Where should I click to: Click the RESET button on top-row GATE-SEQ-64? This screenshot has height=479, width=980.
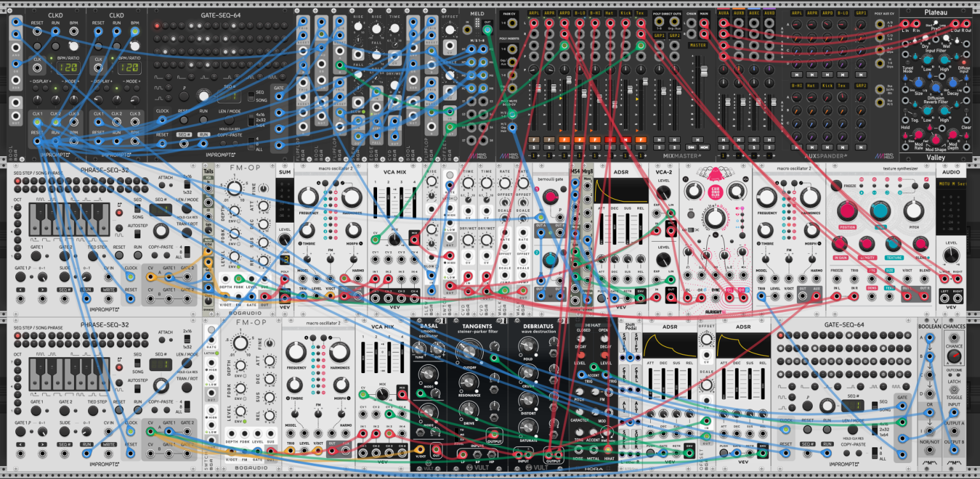click(184, 120)
